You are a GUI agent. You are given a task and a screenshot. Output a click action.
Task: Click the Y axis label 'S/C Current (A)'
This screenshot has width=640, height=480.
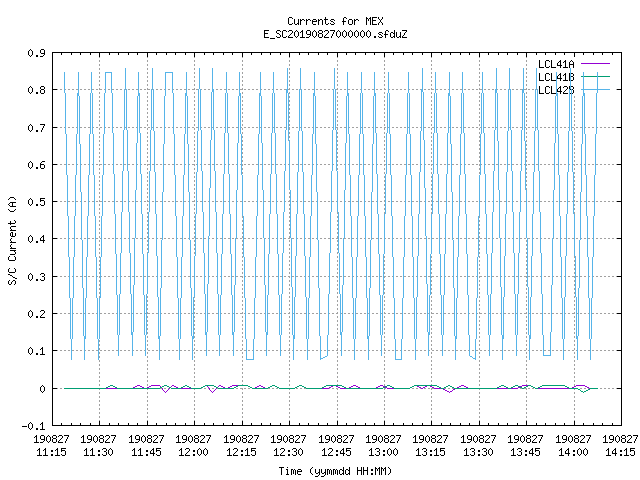pyautogui.click(x=12, y=240)
